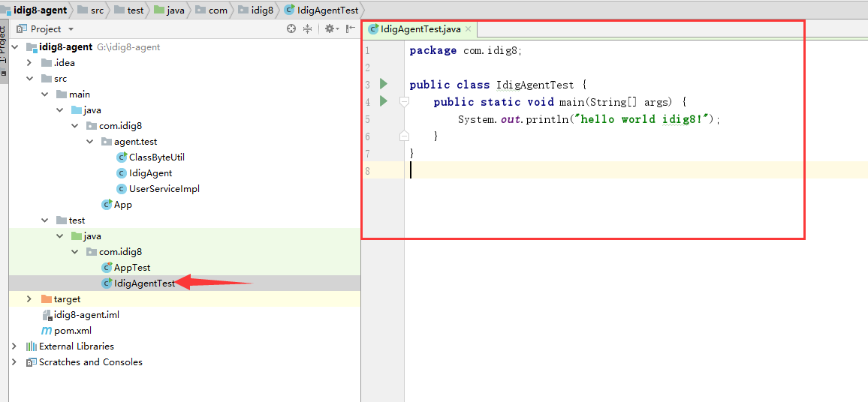Collapse the com.idig8 package under test
The height and width of the screenshot is (402, 868).
pos(74,252)
